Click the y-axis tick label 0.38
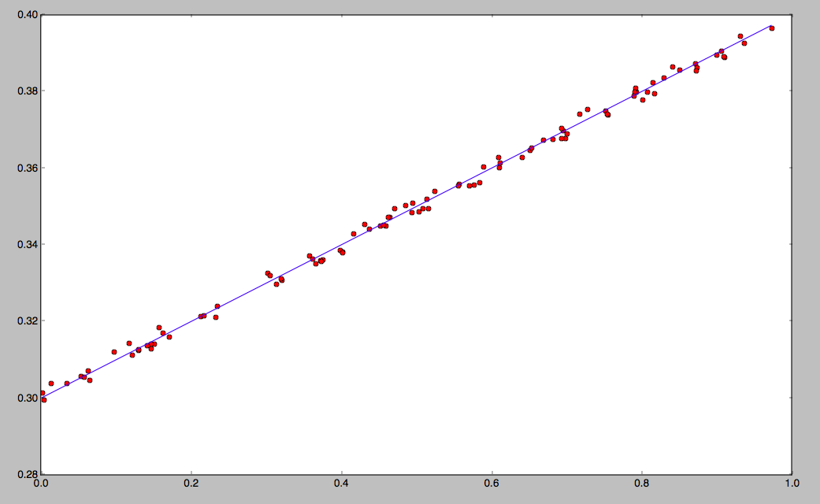This screenshot has width=820, height=504. (x=28, y=91)
